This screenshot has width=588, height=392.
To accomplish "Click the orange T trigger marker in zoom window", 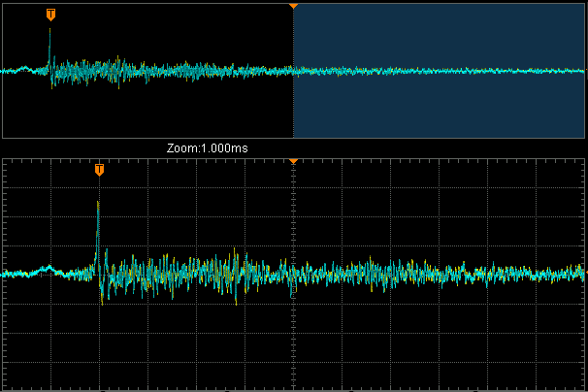I will click(x=99, y=170).
